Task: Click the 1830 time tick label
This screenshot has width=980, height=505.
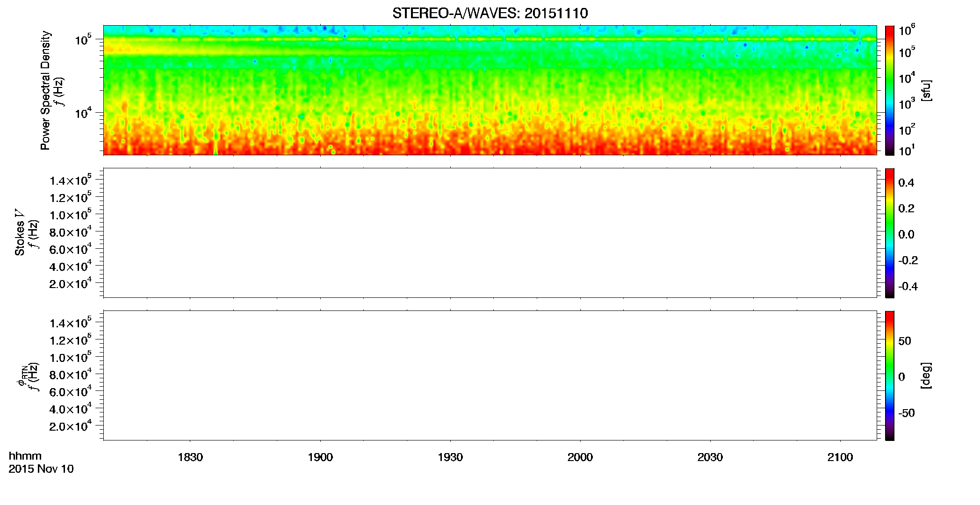Action: click(x=190, y=457)
